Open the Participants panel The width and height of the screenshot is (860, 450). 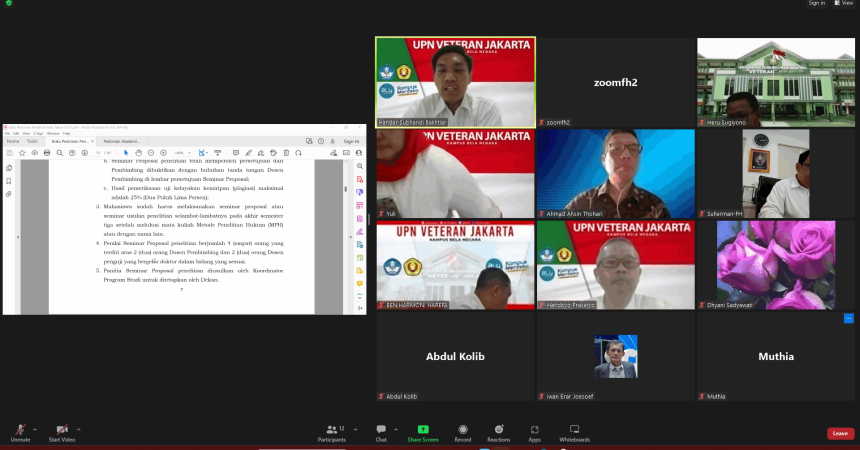click(332, 433)
